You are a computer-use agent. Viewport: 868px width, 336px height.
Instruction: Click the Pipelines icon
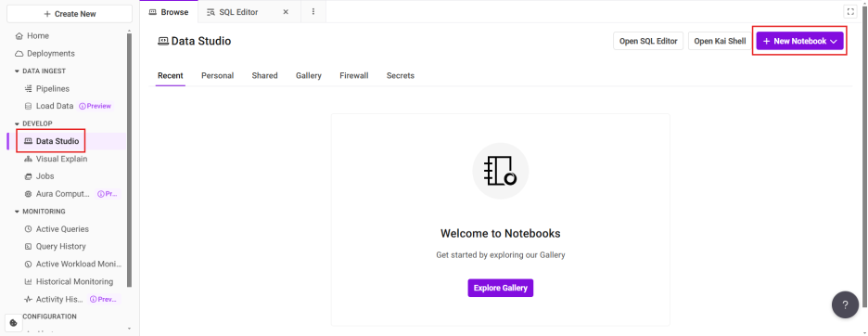(29, 89)
